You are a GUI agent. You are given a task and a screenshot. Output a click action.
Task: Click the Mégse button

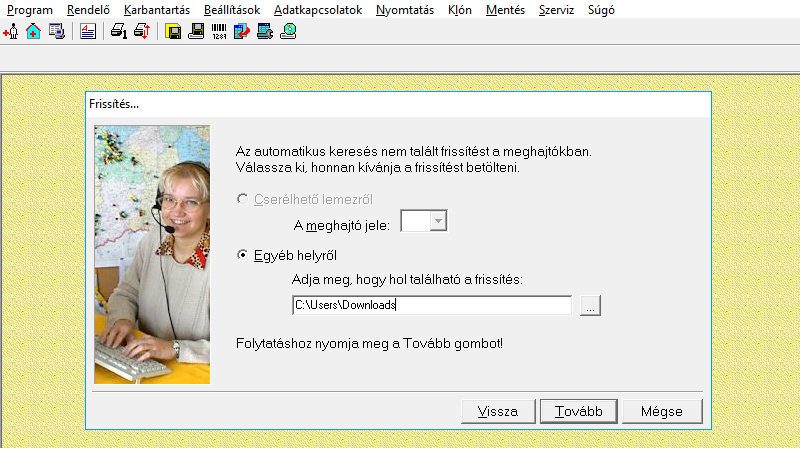coord(662,411)
